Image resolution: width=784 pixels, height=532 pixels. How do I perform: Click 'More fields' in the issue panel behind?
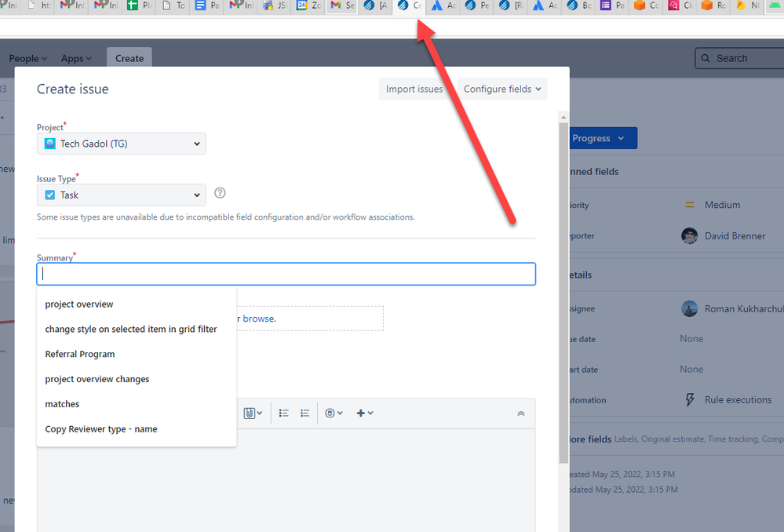coord(591,439)
